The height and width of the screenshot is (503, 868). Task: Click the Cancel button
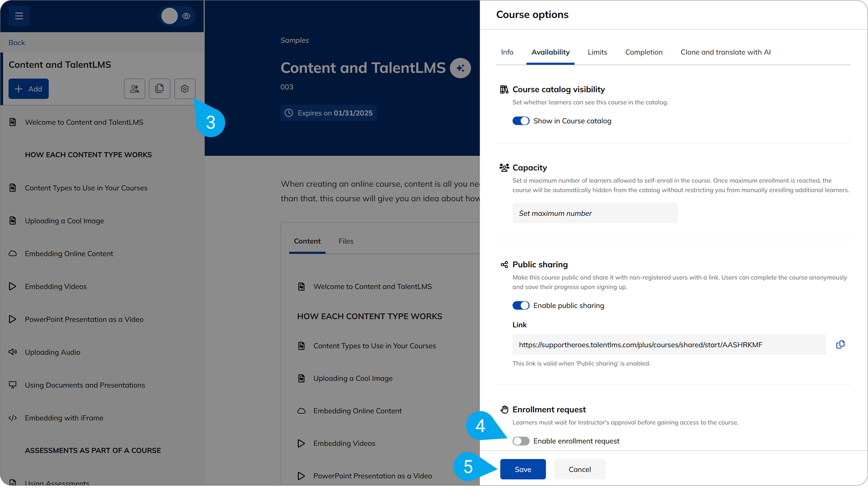coord(580,469)
